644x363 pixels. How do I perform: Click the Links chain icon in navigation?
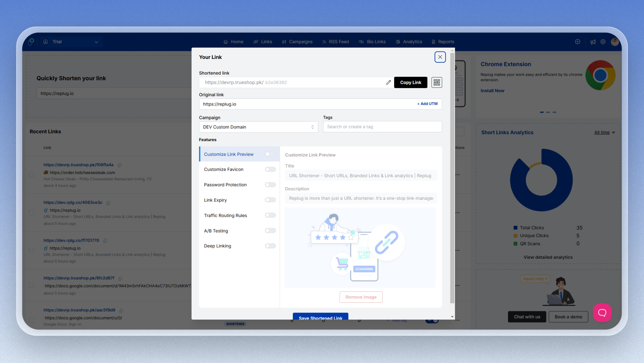pyautogui.click(x=255, y=42)
